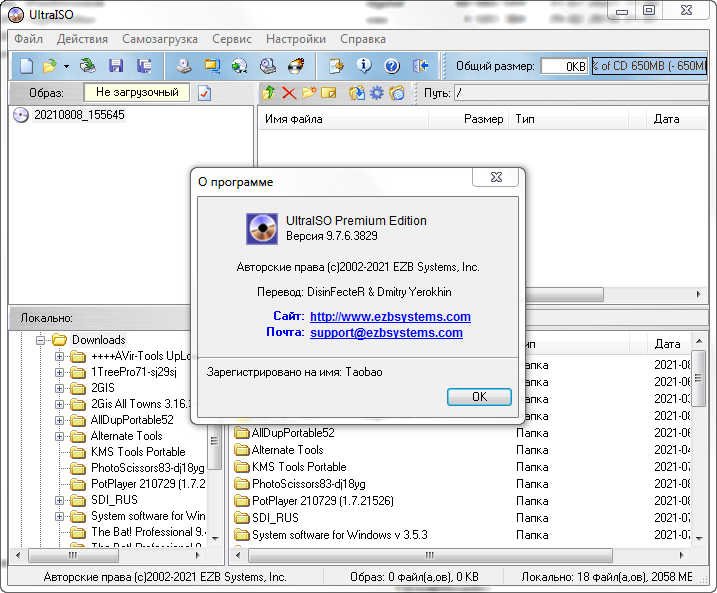The image size is (717, 593).
Task: Open the Файл menu
Action: (28, 39)
